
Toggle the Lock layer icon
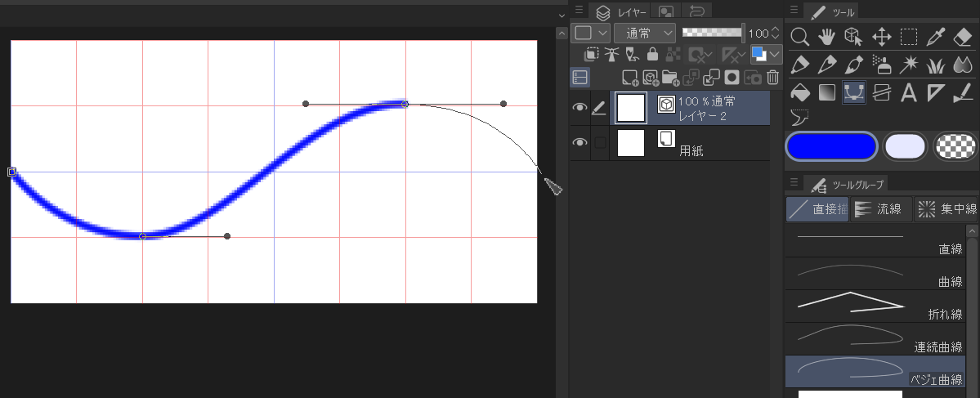652,55
